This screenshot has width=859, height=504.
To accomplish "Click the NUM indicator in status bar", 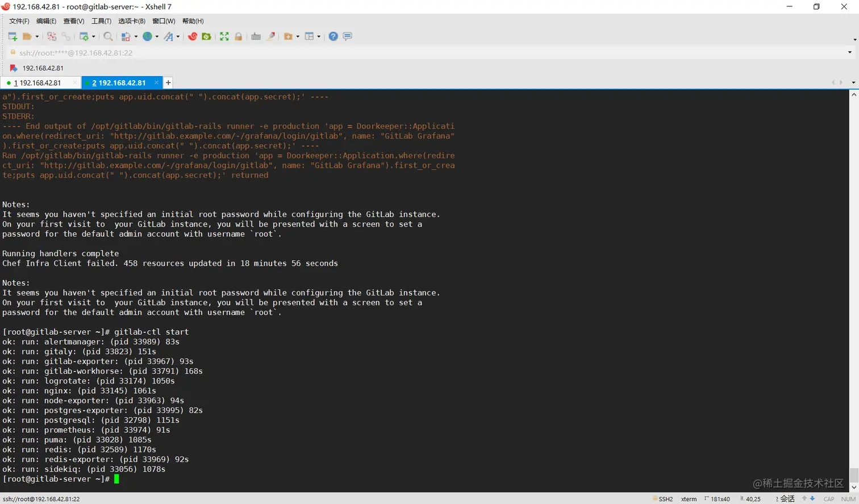I will point(848,499).
